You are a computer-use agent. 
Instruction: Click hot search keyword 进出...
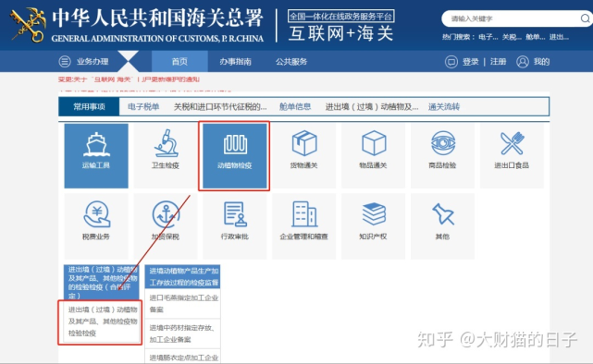pyautogui.click(x=559, y=37)
